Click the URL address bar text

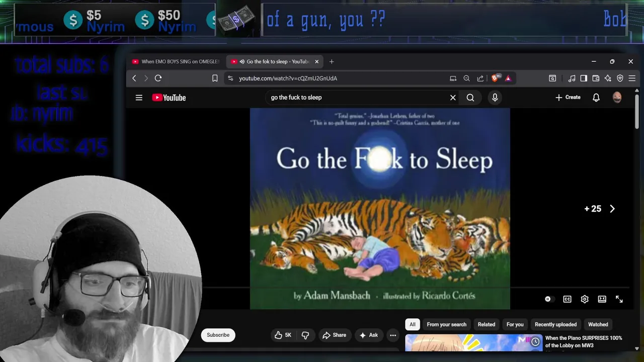pyautogui.click(x=288, y=78)
